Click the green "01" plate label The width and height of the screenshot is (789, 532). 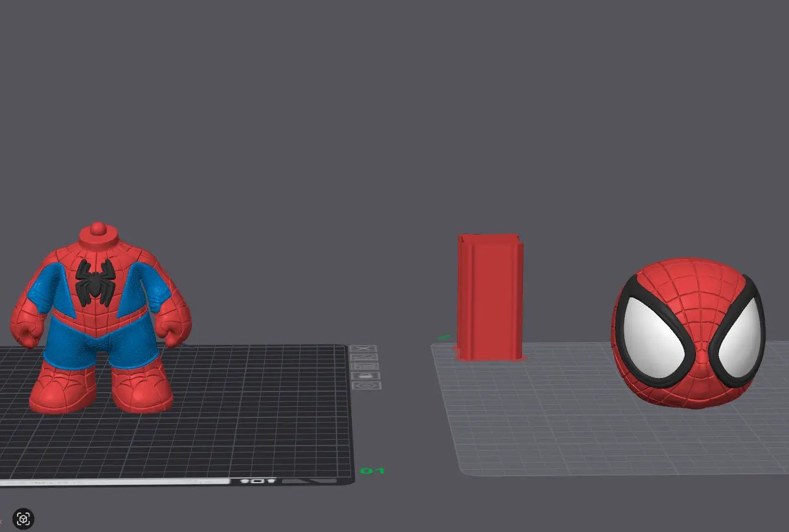(372, 471)
